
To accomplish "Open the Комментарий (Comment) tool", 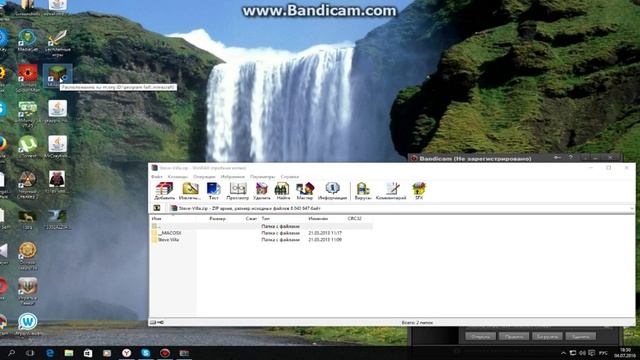I will [391, 191].
